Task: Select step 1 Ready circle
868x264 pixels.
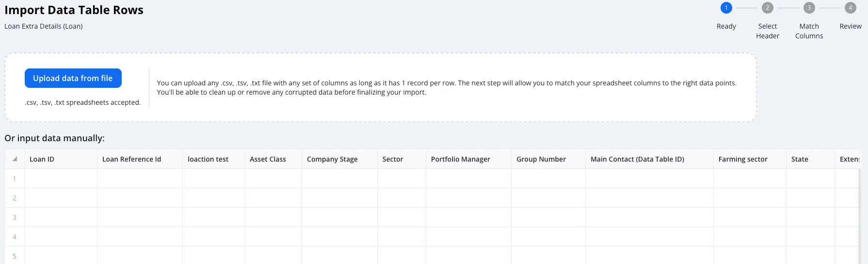Action: 726,8
